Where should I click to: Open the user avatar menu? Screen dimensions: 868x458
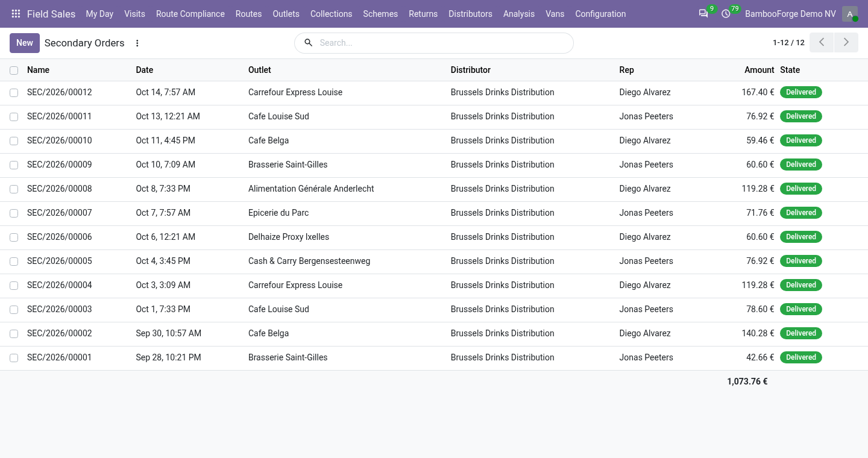click(x=850, y=14)
